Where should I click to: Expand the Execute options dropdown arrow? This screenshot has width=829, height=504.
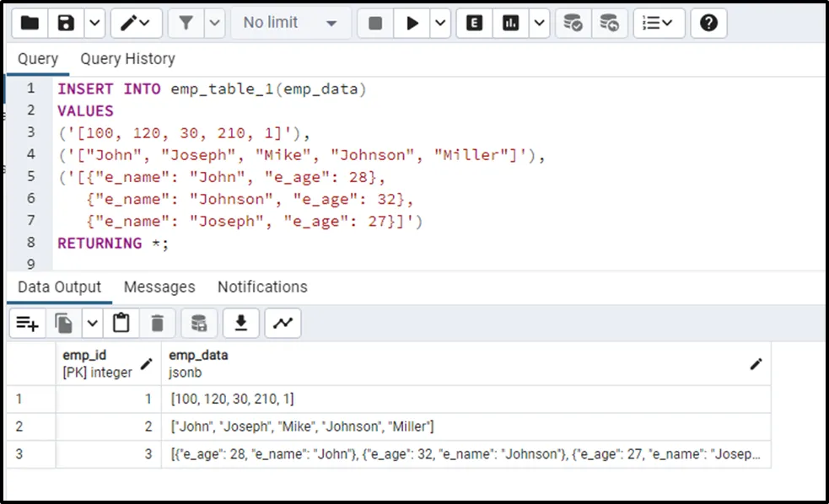[440, 24]
